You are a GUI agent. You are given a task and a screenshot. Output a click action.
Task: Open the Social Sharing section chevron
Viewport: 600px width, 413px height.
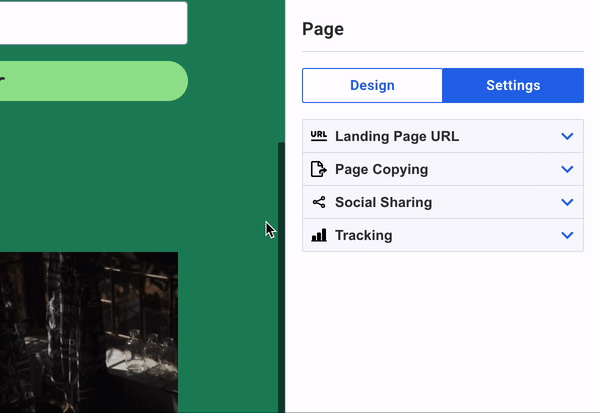pos(567,202)
